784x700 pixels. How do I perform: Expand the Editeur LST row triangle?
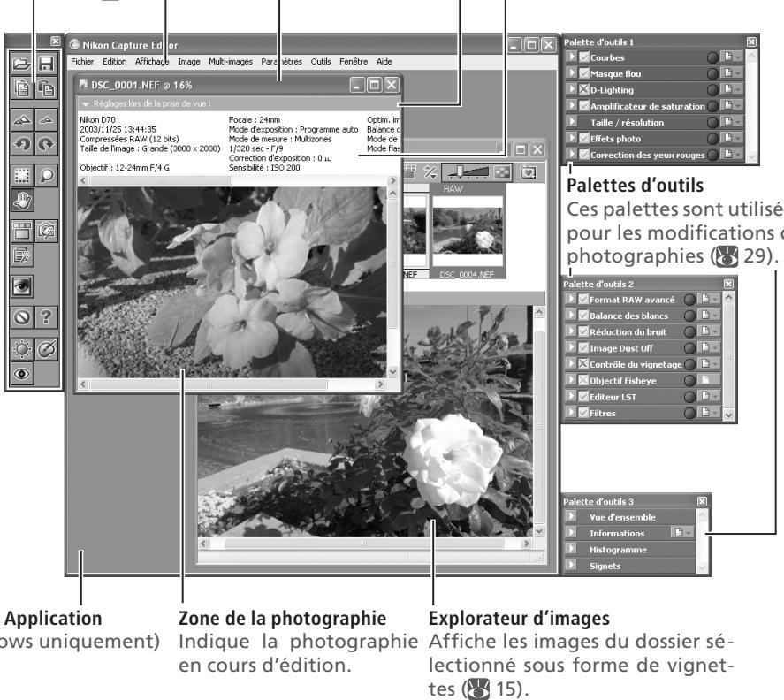coord(570,396)
